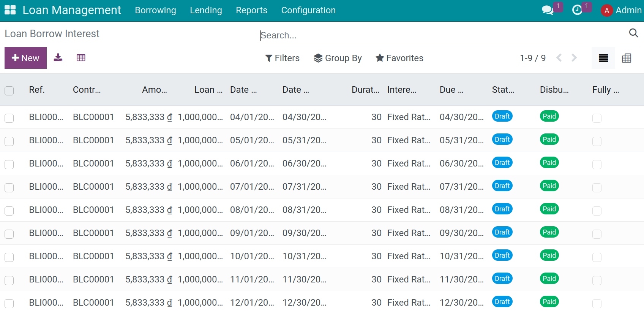Screen dimensions: 644x314
Task: Create a New loan interest record
Action: click(x=25, y=58)
